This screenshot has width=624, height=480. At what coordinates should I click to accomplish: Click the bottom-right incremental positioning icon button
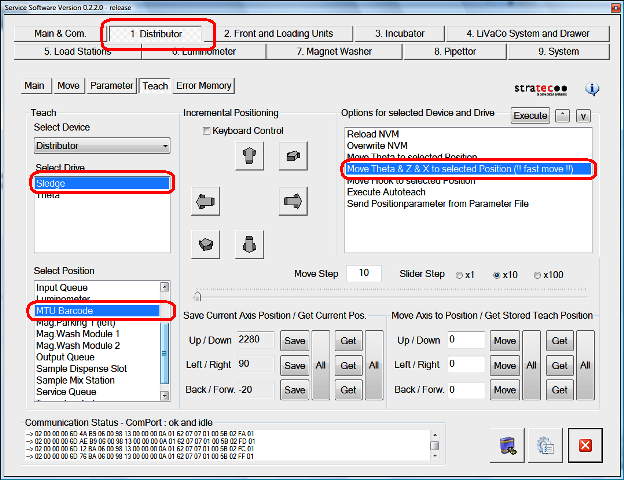point(248,243)
